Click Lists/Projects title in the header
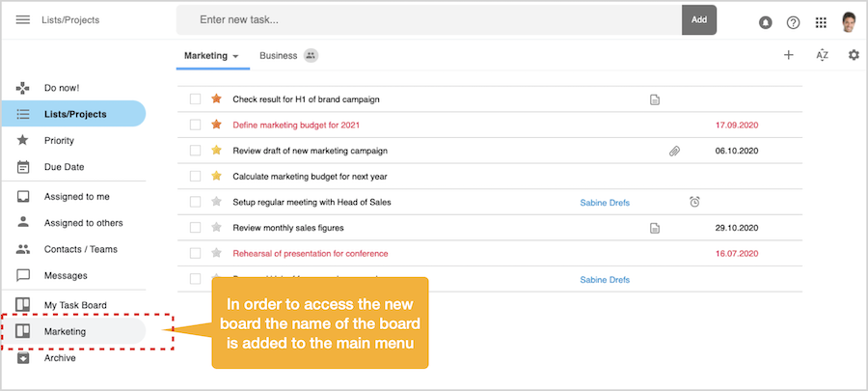868x391 pixels. point(70,20)
